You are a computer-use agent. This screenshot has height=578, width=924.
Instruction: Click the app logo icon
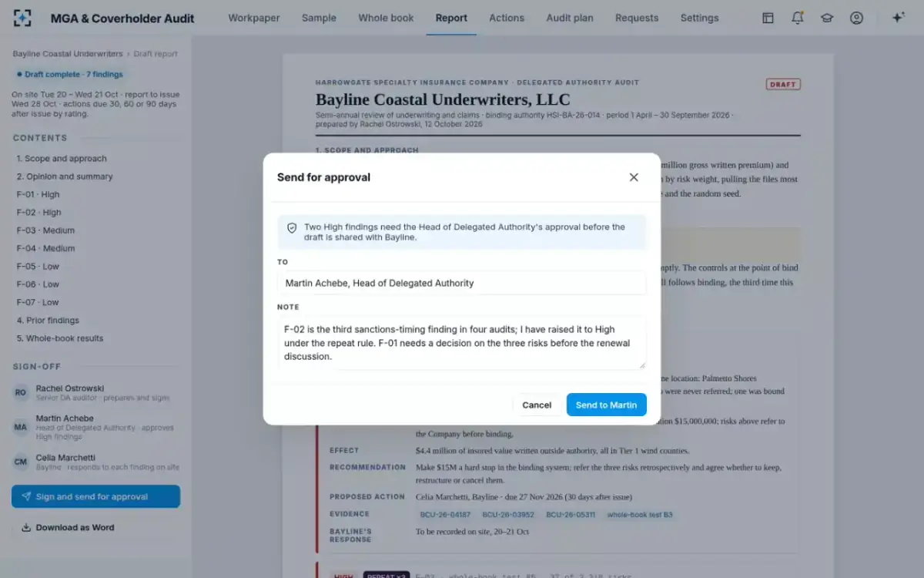point(22,18)
